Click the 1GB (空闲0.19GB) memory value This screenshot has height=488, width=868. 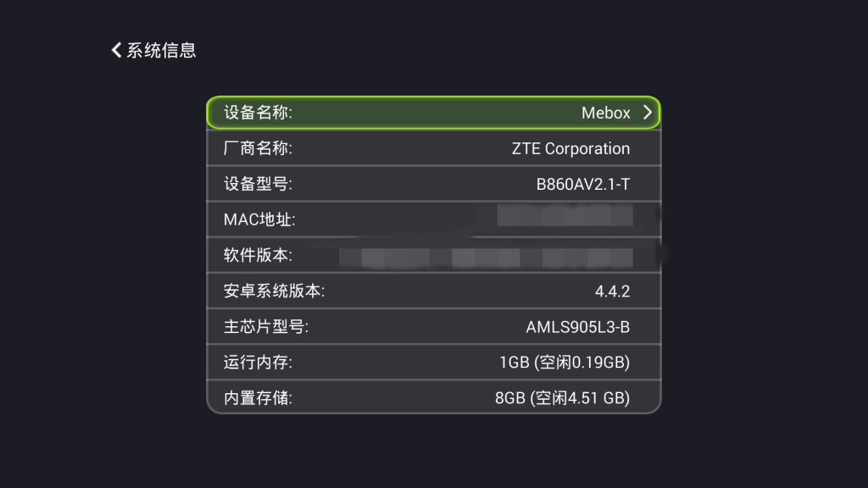pyautogui.click(x=565, y=363)
